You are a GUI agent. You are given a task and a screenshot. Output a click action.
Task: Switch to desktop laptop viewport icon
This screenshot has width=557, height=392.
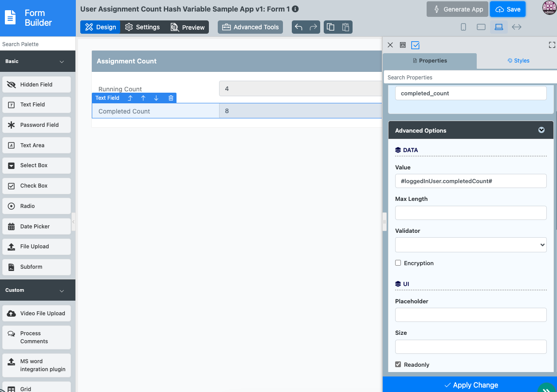click(499, 27)
